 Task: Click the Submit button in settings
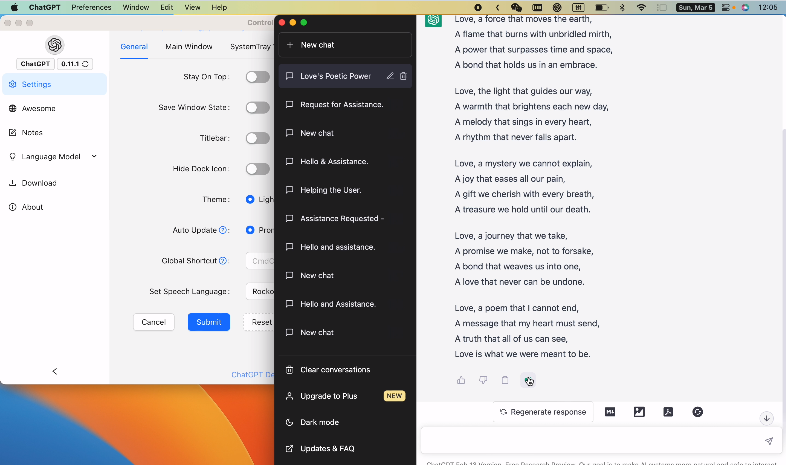click(x=209, y=322)
